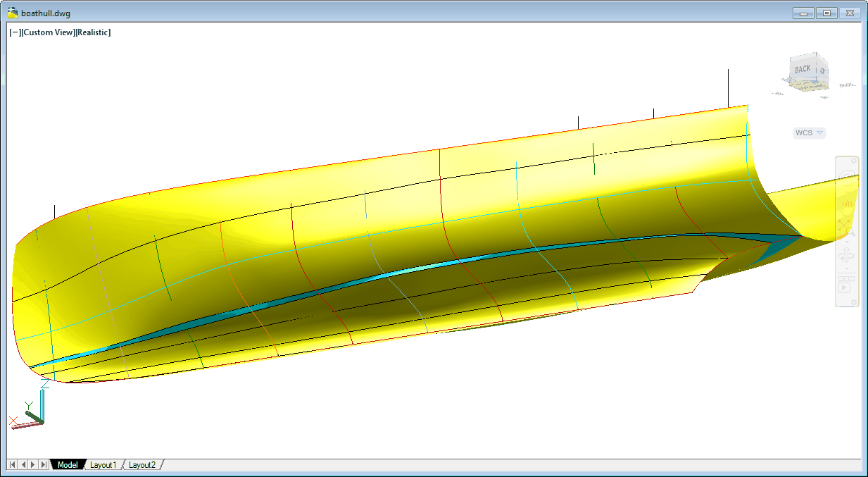Switch to the Layout2 tab

pos(141,465)
